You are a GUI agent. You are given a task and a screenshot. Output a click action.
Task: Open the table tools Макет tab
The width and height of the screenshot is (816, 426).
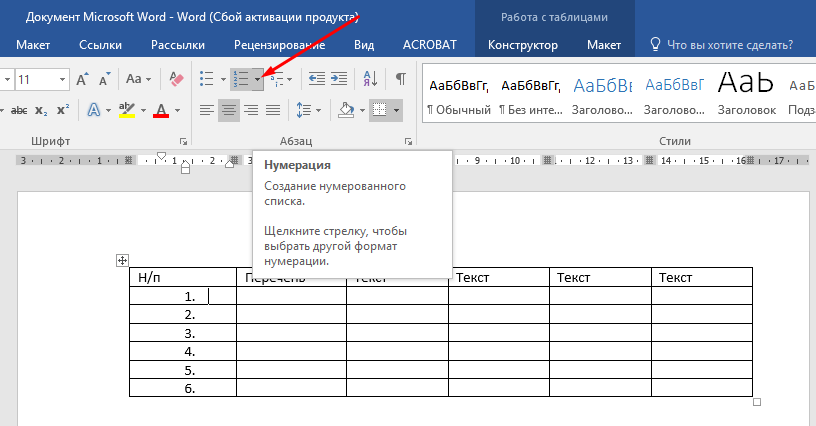[x=604, y=45]
